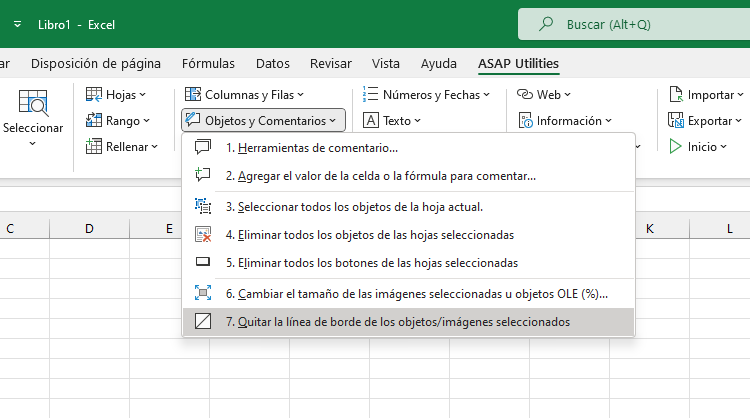Screen dimensions: 750x418
Task: Choose Eliminar todos los objetos entry
Action: pos(408,234)
